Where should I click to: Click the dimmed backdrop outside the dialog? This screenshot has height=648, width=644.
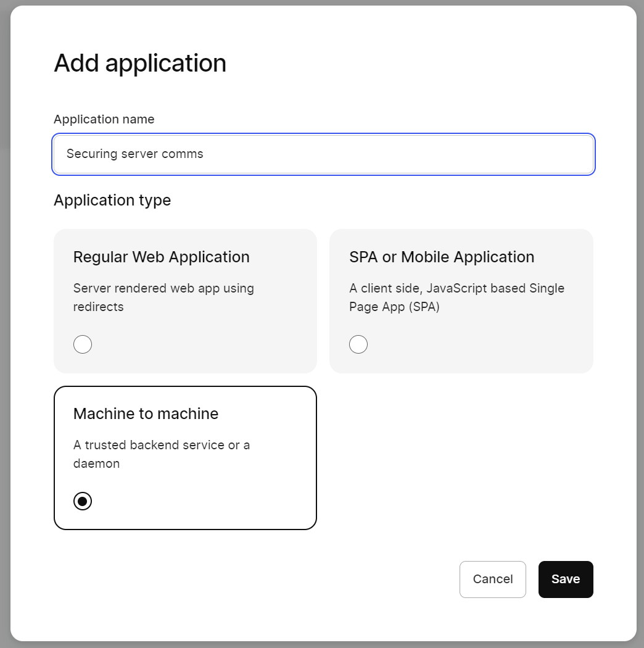(5, 309)
